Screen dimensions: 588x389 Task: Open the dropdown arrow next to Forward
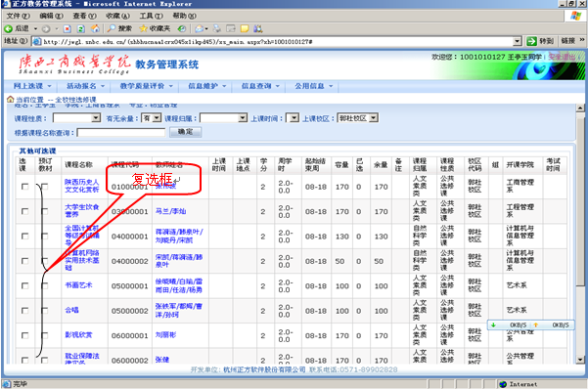57,28
